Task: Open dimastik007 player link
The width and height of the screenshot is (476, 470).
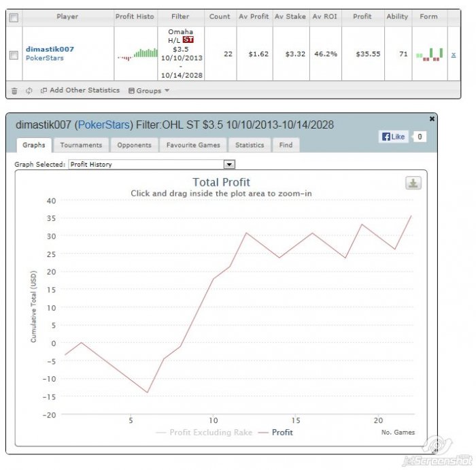Action: point(50,49)
